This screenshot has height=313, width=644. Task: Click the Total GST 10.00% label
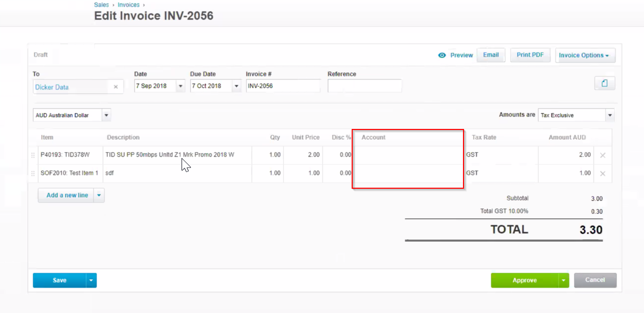504,211
